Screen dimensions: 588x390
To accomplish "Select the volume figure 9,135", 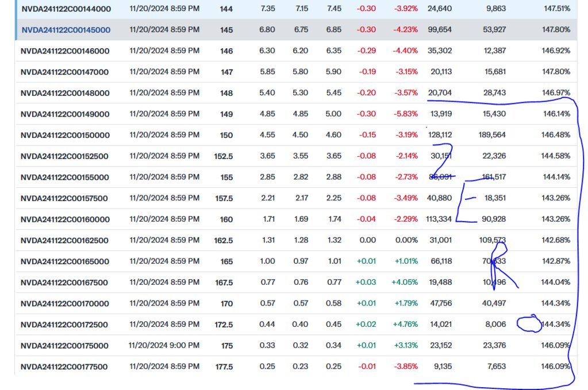I will point(443,366).
